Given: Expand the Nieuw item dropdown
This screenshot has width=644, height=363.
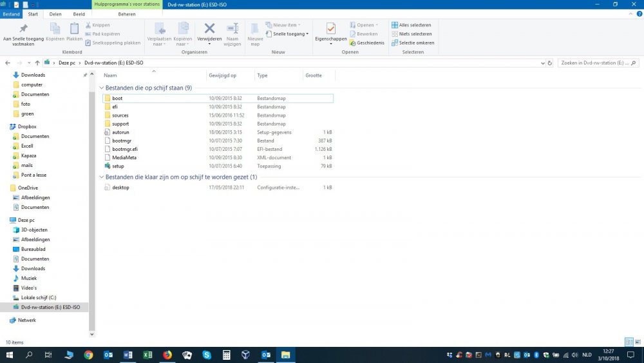Looking at the screenshot, I should pos(285,25).
